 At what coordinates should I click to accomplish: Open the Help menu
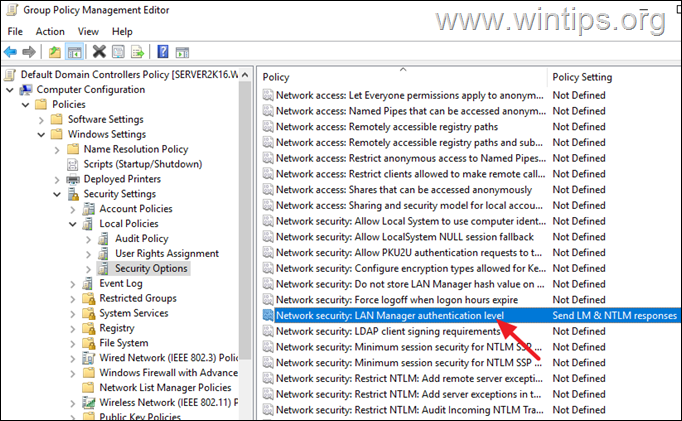point(122,31)
